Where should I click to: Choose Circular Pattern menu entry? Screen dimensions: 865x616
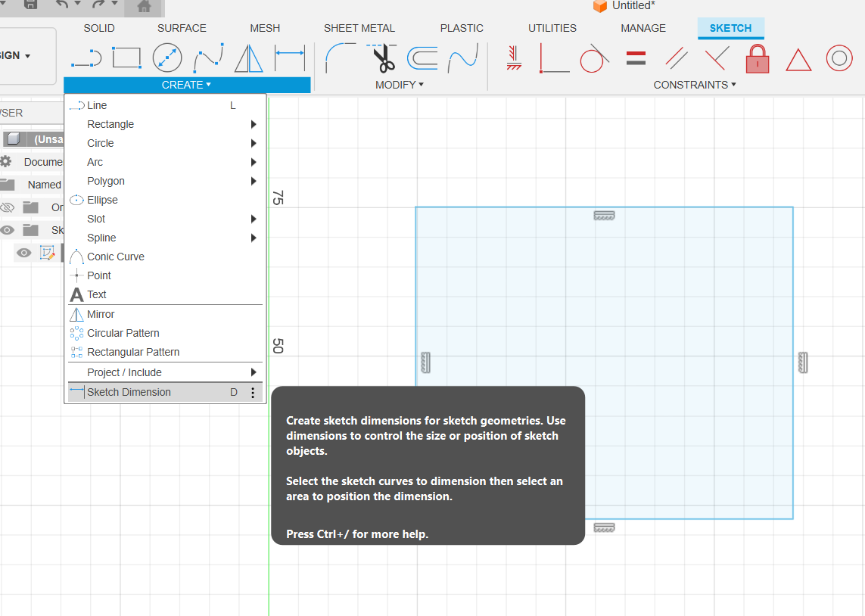pyautogui.click(x=165, y=333)
